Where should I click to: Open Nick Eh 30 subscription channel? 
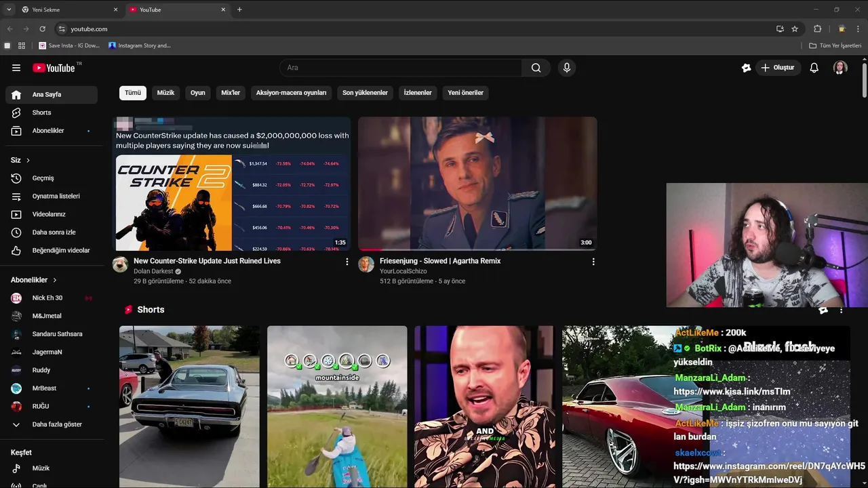[52, 298]
